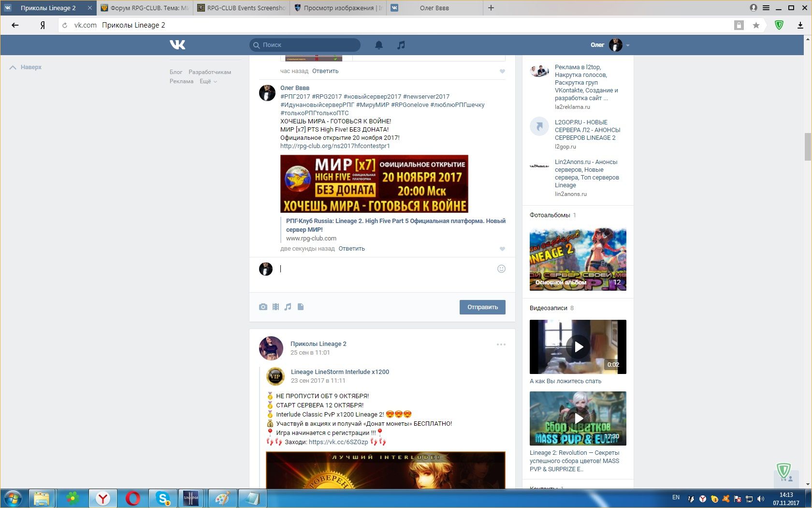Open Реклама в l2top sidebar link

pos(586,83)
